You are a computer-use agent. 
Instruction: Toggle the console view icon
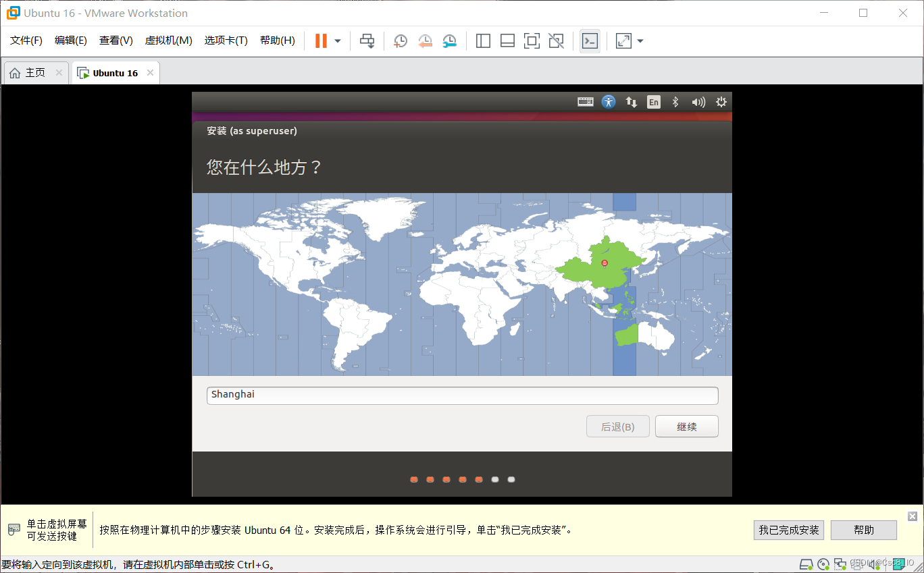590,41
